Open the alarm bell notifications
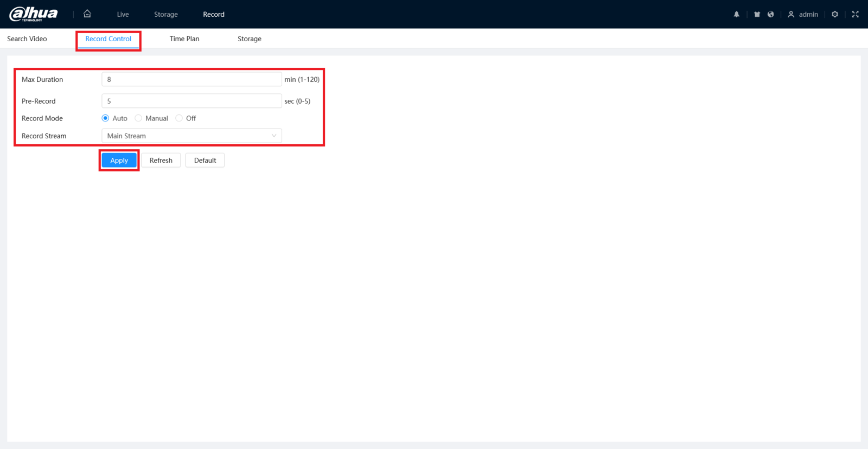 736,14
